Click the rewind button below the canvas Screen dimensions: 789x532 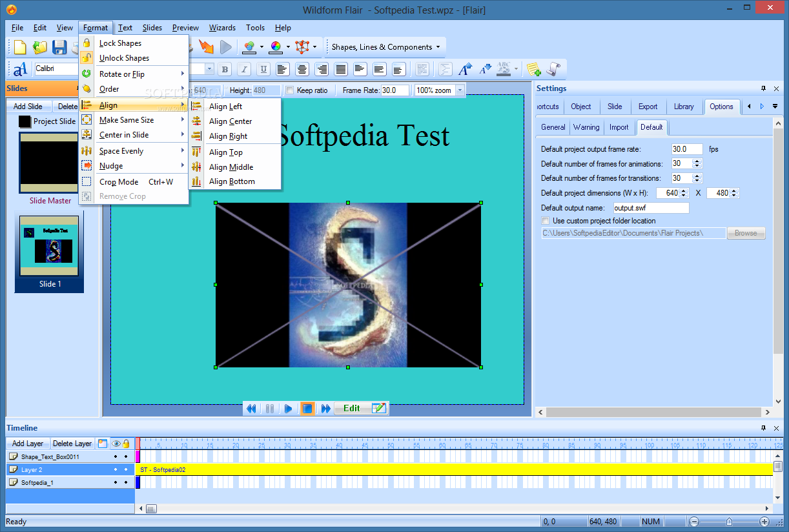[251, 408]
